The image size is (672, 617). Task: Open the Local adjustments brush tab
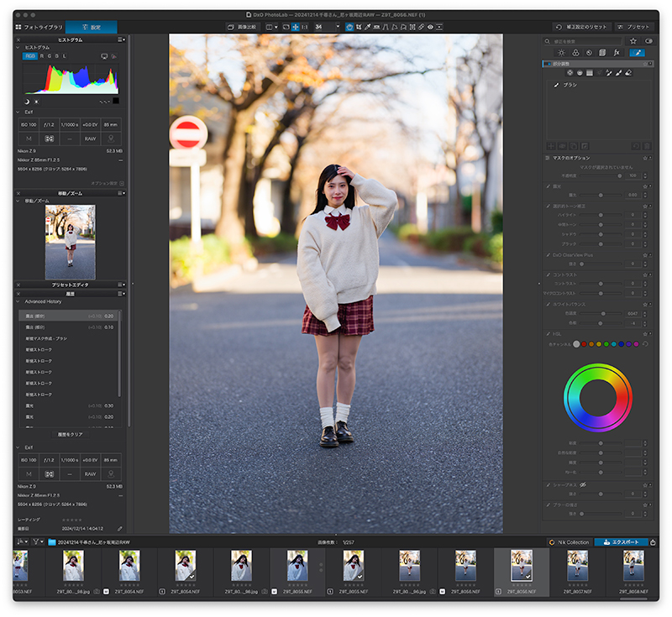pyautogui.click(x=637, y=53)
